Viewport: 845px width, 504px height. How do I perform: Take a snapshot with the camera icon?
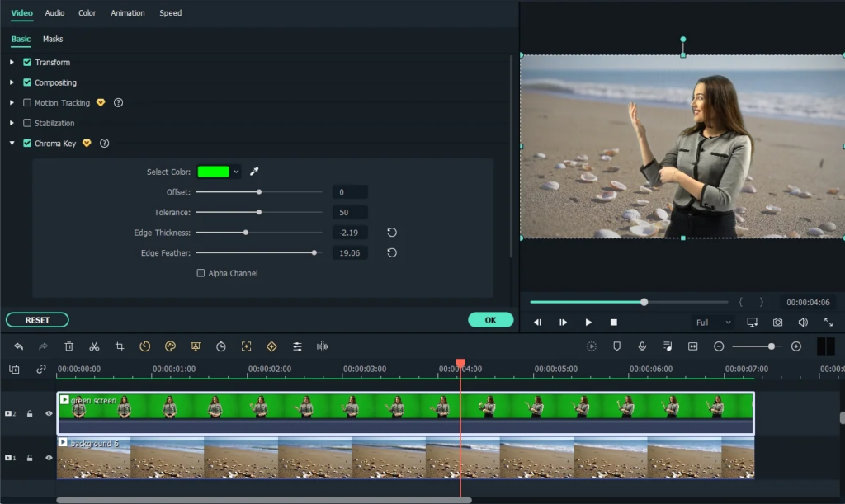click(776, 323)
